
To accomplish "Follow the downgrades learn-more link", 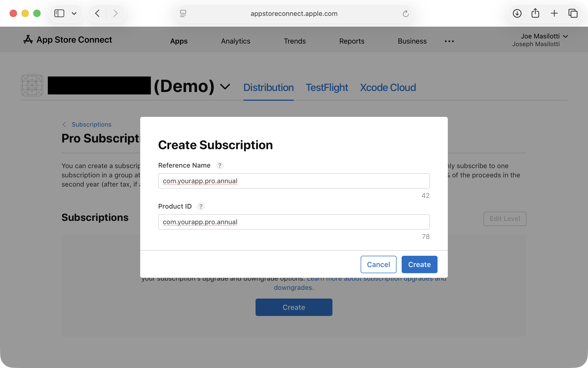I will pyautogui.click(x=294, y=288).
